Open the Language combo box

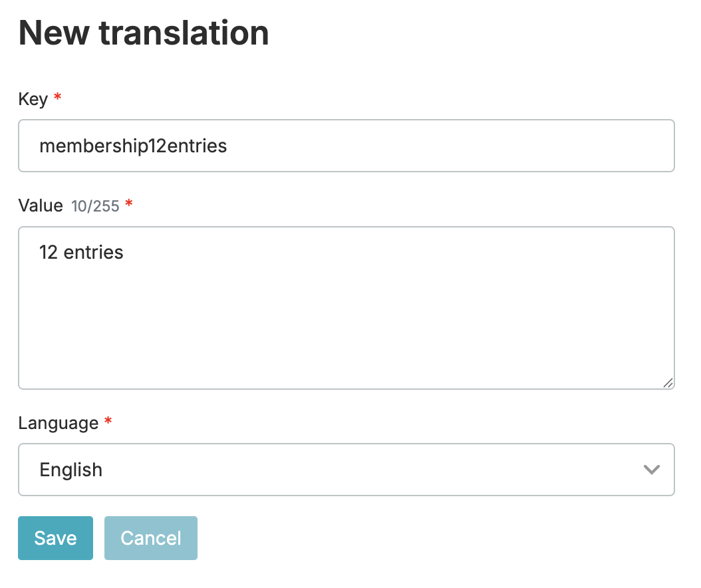[346, 470]
